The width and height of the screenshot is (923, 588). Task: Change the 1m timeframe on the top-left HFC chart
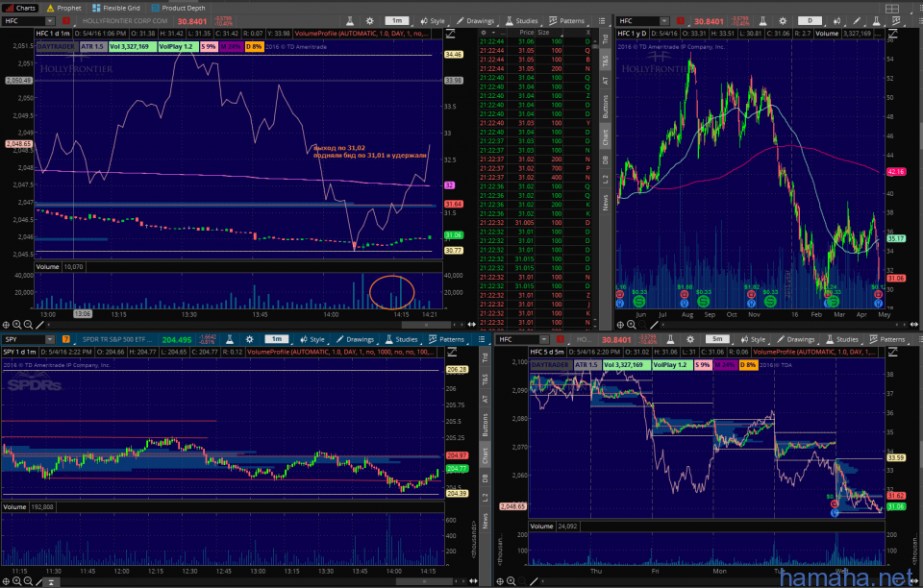[397, 20]
